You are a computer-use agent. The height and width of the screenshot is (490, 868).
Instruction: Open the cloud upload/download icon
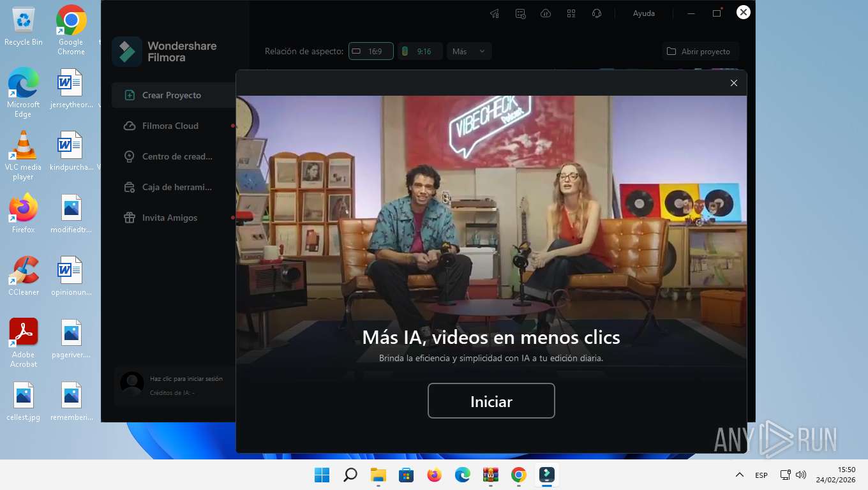[x=546, y=13]
